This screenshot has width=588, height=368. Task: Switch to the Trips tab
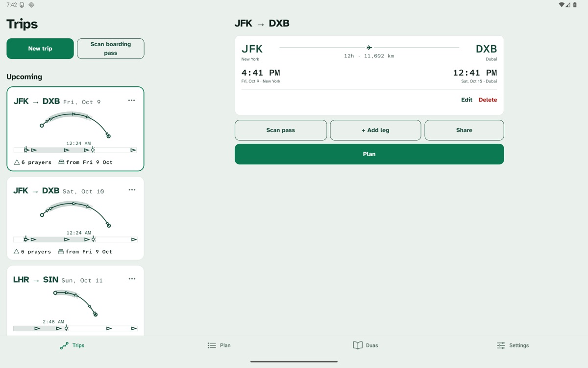[72, 345]
